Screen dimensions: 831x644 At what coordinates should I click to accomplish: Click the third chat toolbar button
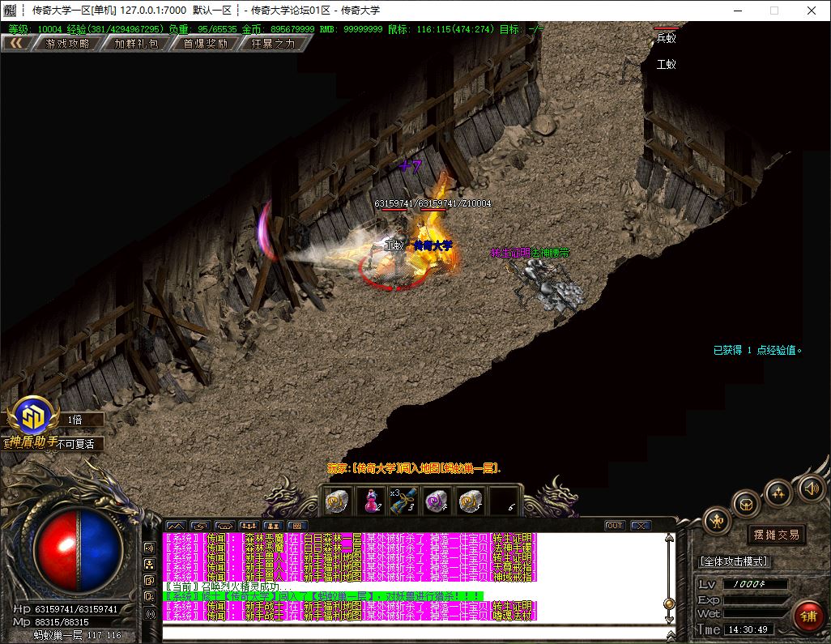[x=224, y=526]
